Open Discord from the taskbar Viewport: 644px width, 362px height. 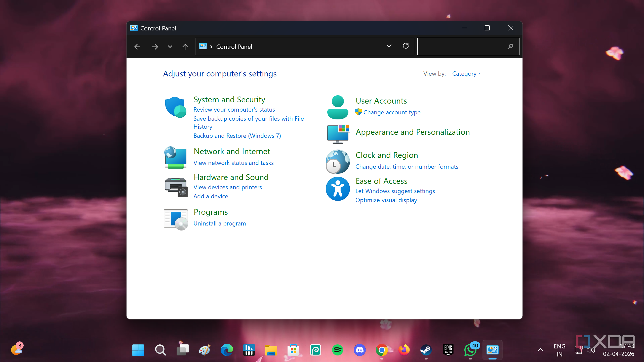pyautogui.click(x=359, y=350)
